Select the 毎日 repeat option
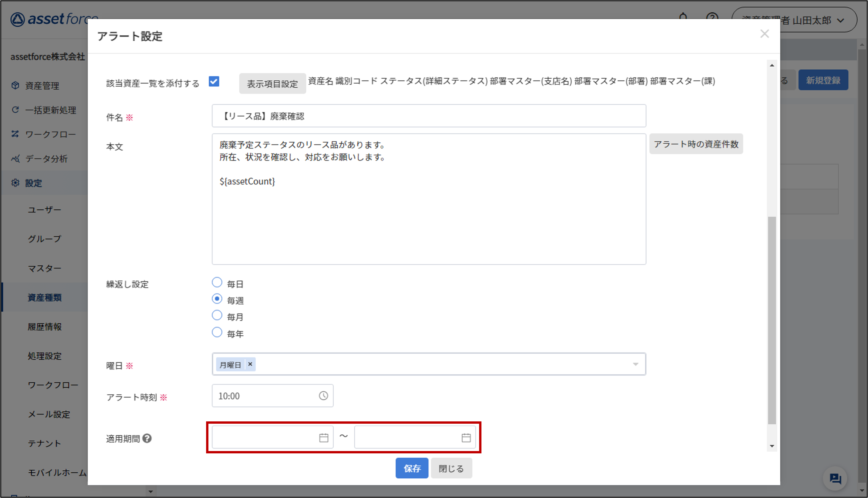This screenshot has height=498, width=868. pyautogui.click(x=217, y=282)
